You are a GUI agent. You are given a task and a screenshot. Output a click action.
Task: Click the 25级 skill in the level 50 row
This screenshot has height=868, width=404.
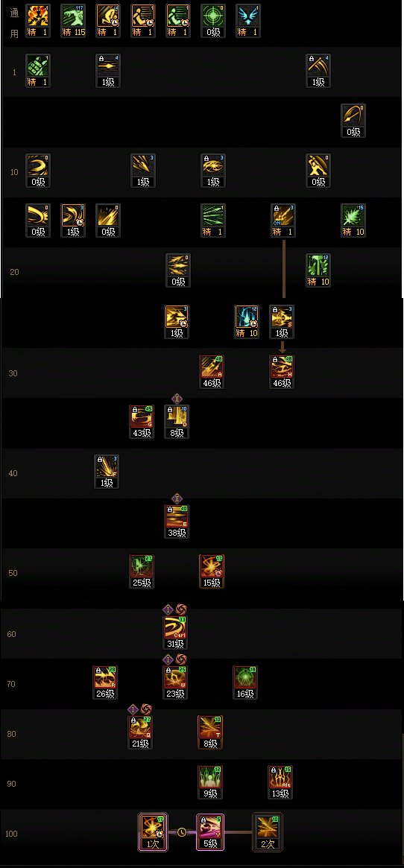coord(142,571)
